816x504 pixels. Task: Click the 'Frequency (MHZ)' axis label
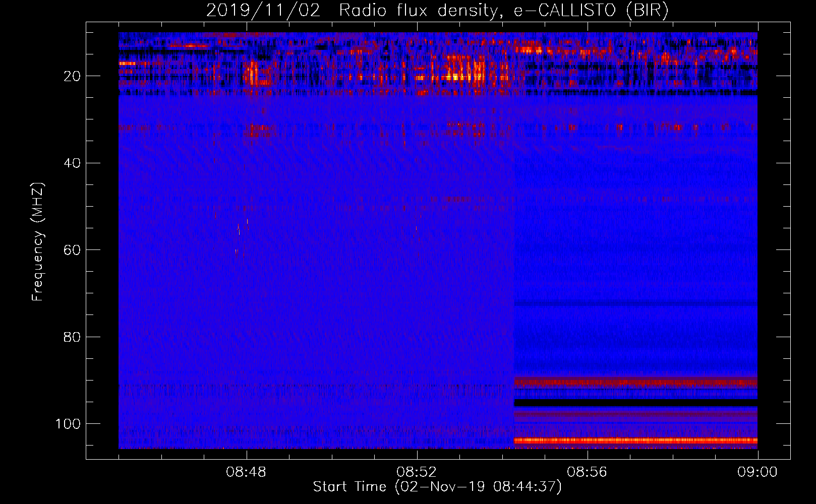38,242
